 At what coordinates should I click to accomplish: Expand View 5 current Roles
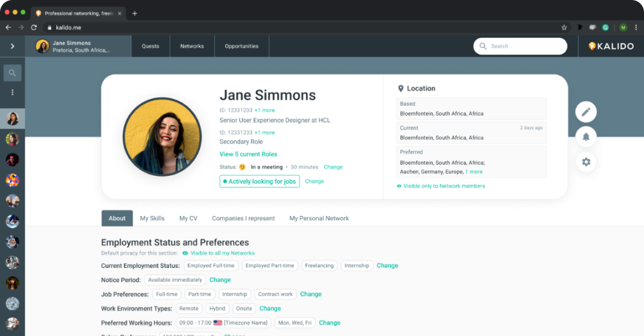(248, 154)
